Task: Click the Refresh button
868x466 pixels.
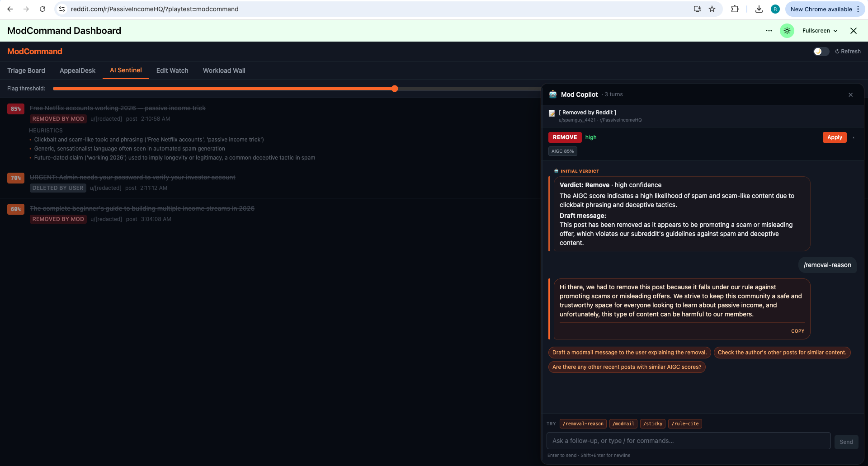Action: click(848, 52)
